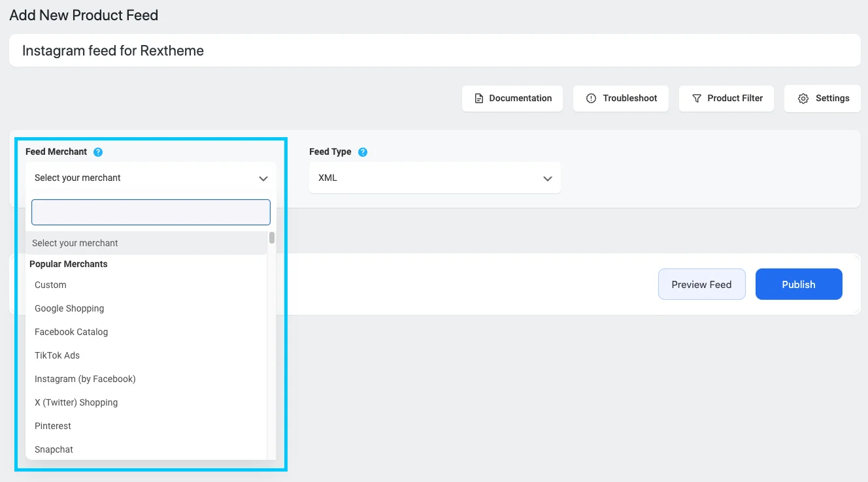Click the merchant dropdown chevron arrow

point(263,178)
